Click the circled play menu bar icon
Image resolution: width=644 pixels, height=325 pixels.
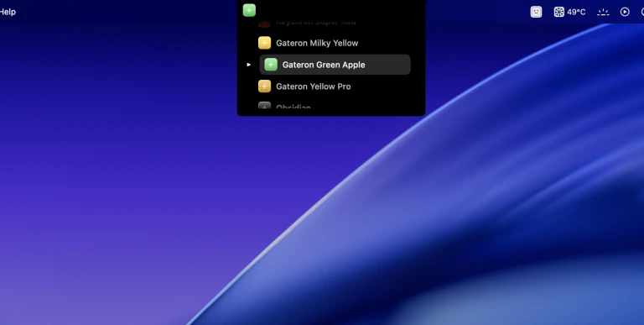[625, 12]
